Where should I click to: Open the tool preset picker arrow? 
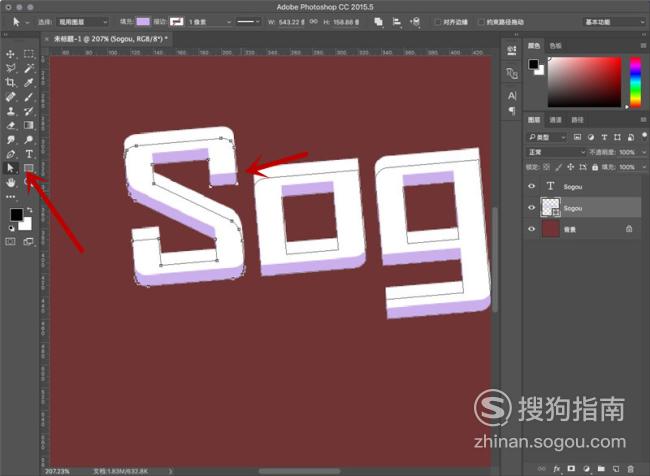click(x=27, y=22)
